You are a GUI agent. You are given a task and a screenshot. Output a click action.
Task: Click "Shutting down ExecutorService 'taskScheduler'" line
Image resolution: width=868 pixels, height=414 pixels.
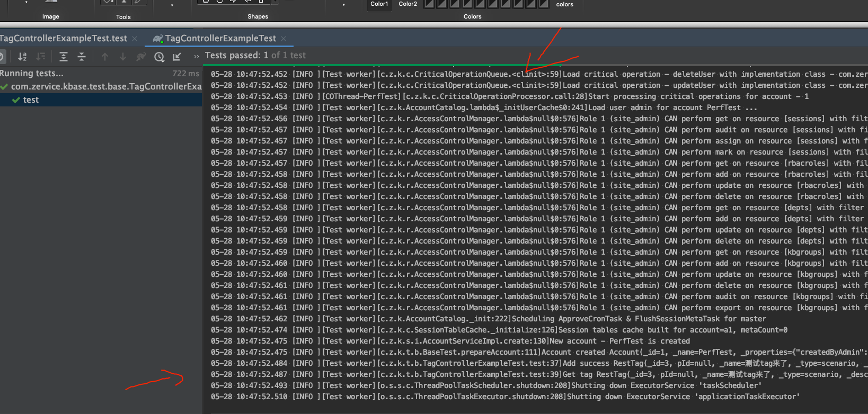pos(486,385)
